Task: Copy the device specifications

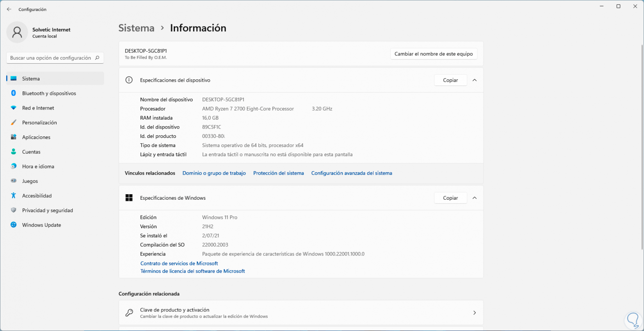Action: (450, 80)
